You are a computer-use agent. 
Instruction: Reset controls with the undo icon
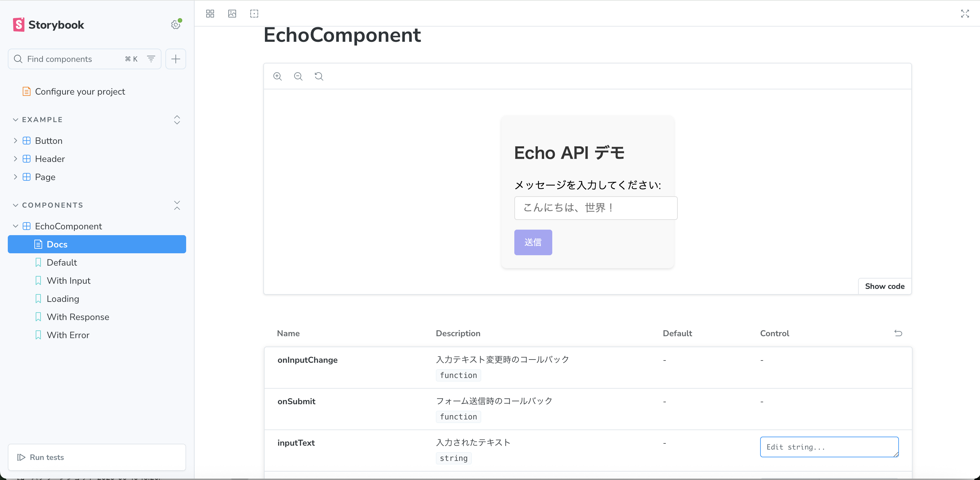tap(898, 333)
